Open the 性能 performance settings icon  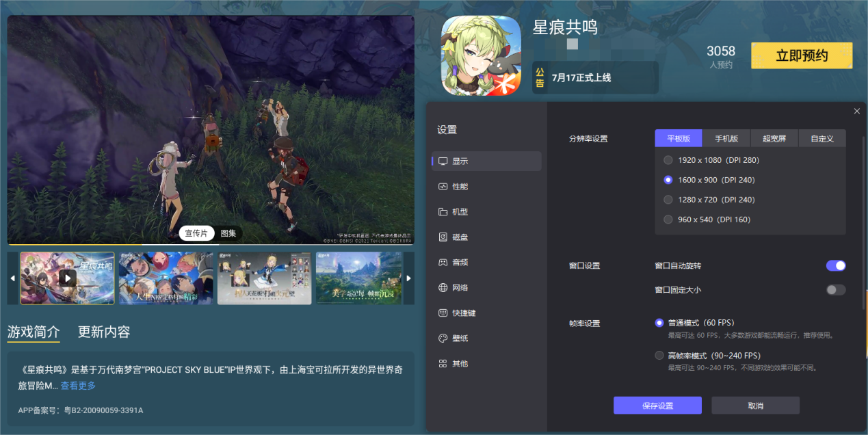443,186
